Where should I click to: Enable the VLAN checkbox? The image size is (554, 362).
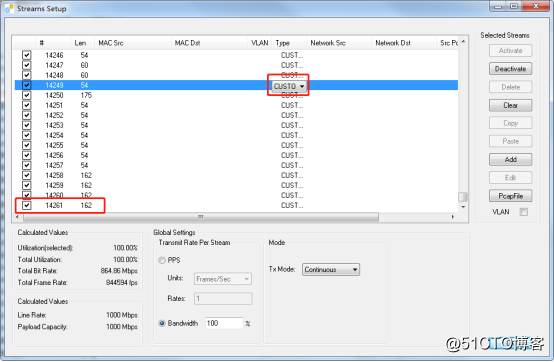(x=524, y=212)
